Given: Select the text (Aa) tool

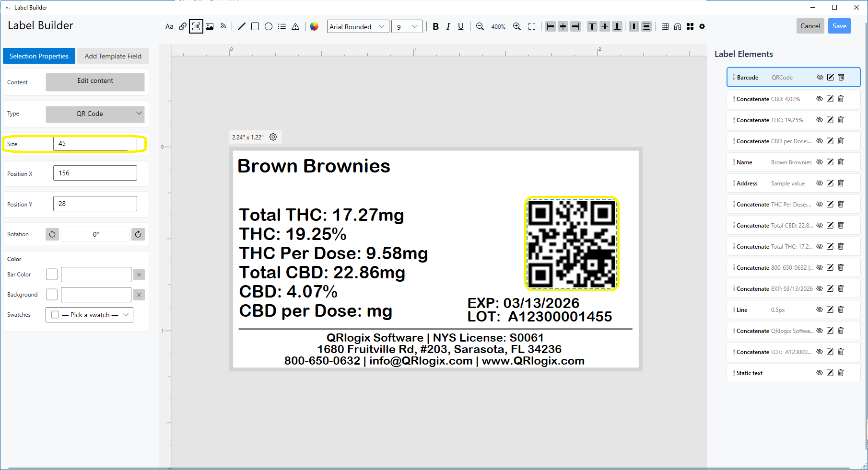Looking at the screenshot, I should [x=169, y=26].
